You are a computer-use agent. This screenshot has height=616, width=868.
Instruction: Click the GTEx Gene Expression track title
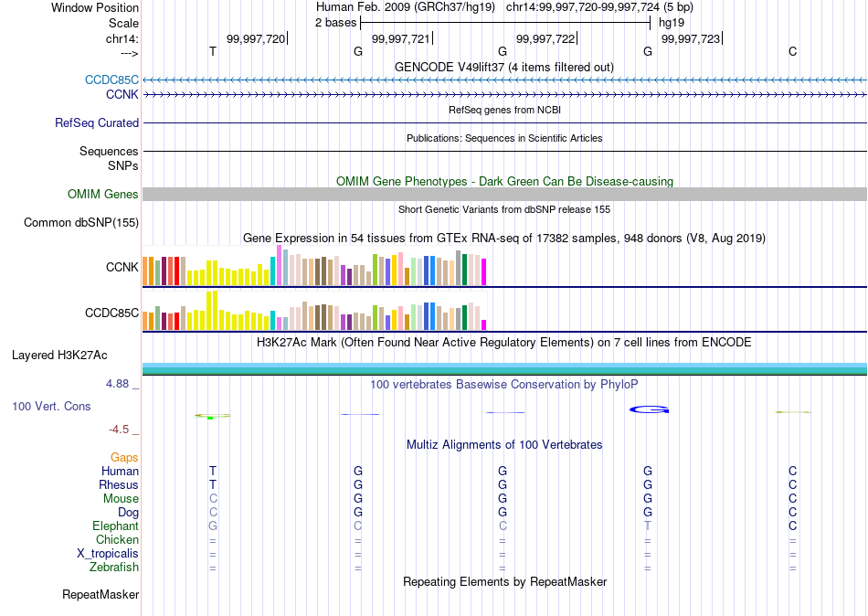click(504, 239)
